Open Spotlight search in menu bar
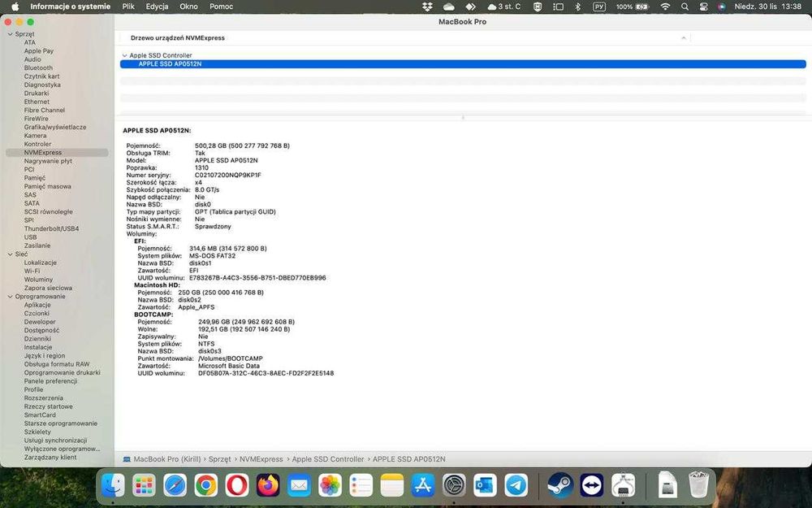The image size is (812, 508). pyautogui.click(x=685, y=7)
